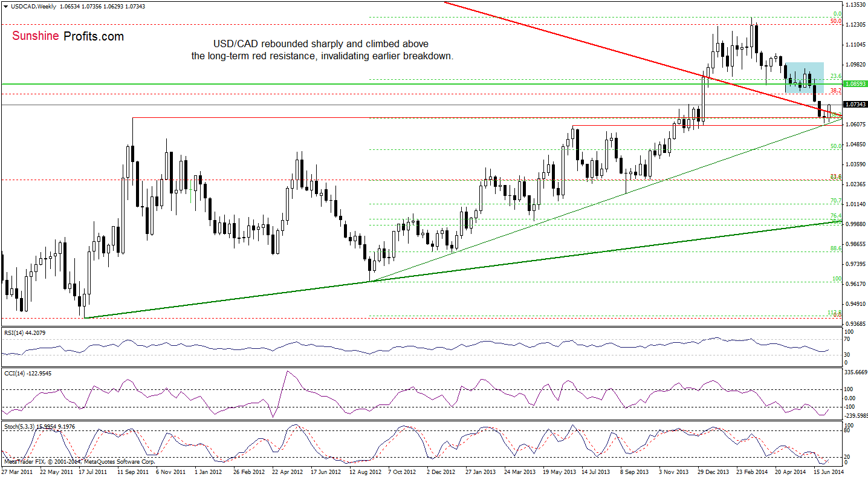Click the 23 Feb 2014 date label

(753, 470)
